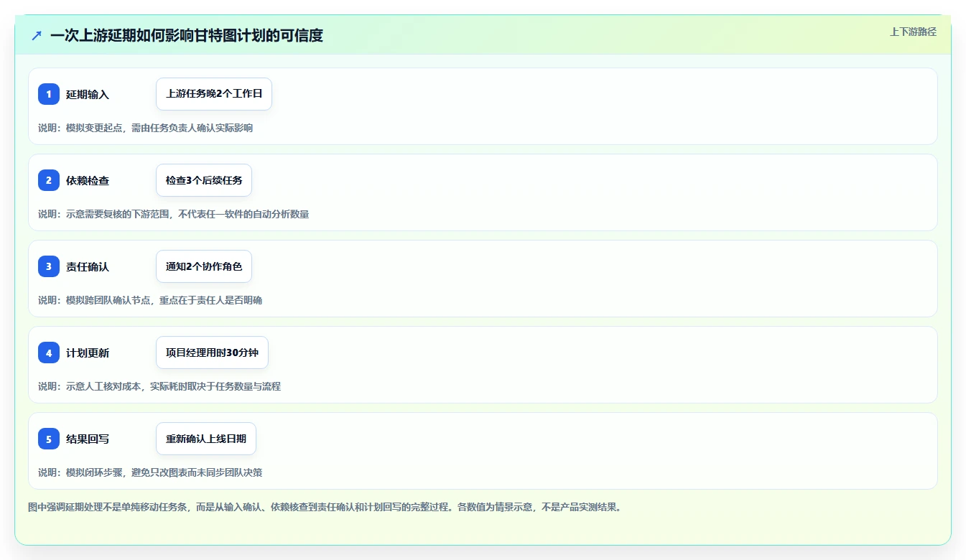Click the note about 模拟跨团队确认节点
This screenshot has width=966, height=560.
click(150, 300)
